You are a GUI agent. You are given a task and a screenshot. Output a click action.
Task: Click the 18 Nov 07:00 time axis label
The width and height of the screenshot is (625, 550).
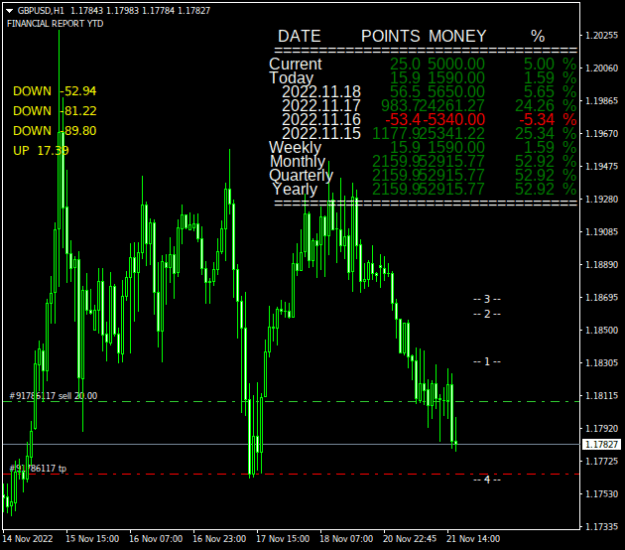(x=346, y=539)
